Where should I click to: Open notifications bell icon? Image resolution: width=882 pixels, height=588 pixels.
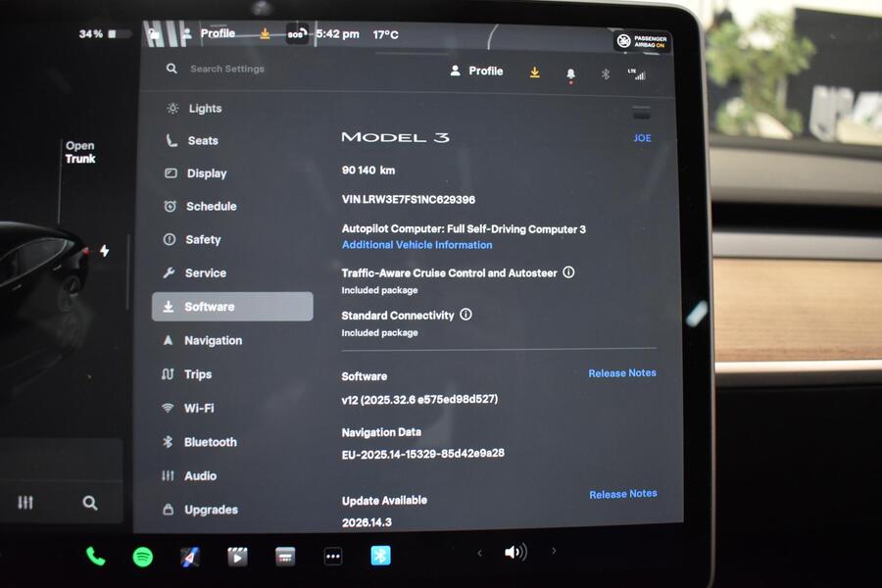(x=570, y=74)
